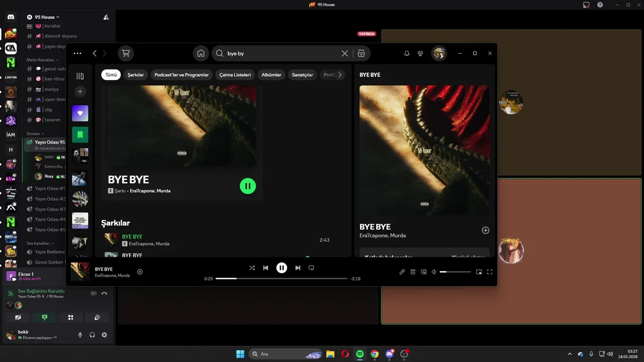Mute Spotify using speaker icon

tap(434, 272)
